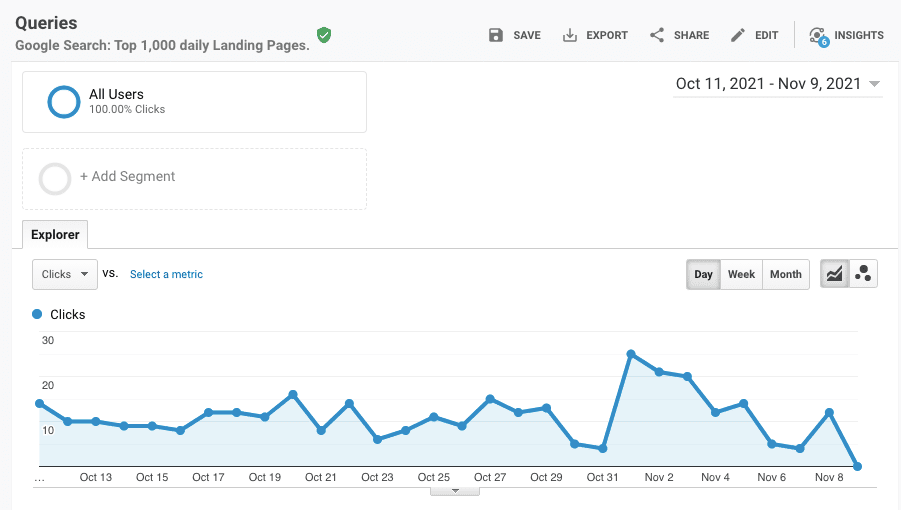Viewport: 901px width, 510px height.
Task: Click the green verified shield icon
Action: (x=324, y=35)
